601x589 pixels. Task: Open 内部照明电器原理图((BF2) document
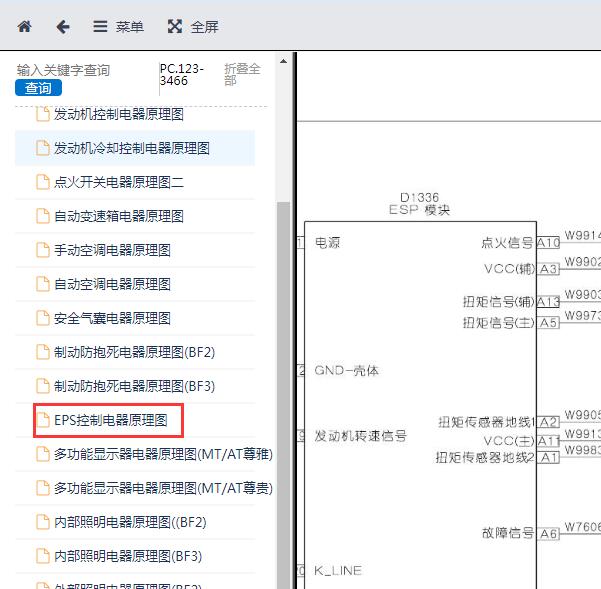click(130, 522)
